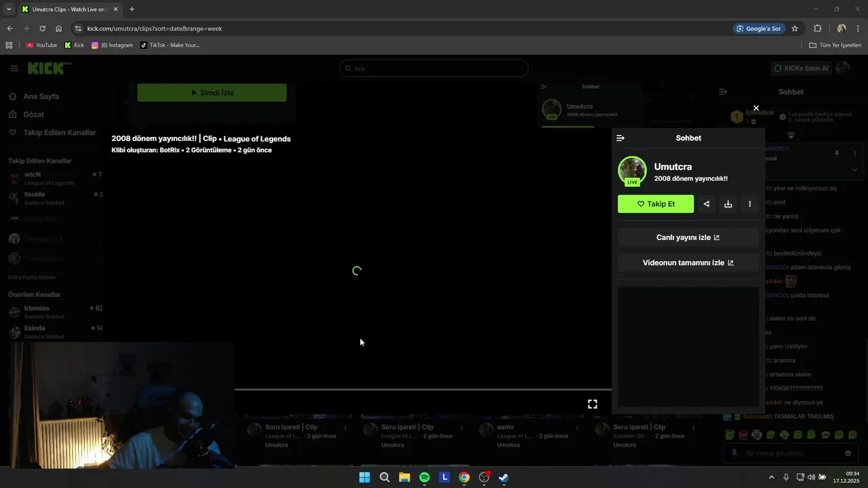Image resolution: width=868 pixels, height=488 pixels.
Task: Select the İrlandas recommended channel
Action: (54, 312)
